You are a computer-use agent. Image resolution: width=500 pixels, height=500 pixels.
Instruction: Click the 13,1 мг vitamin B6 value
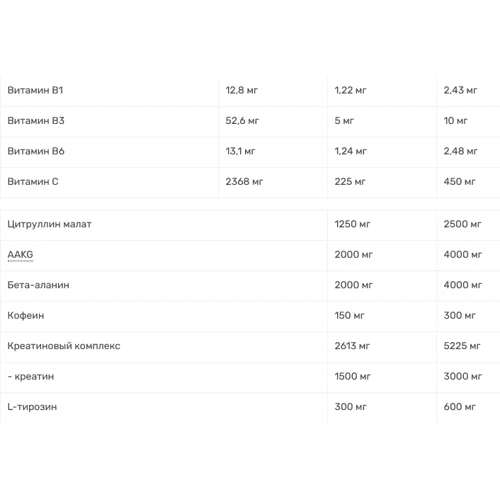(240, 151)
